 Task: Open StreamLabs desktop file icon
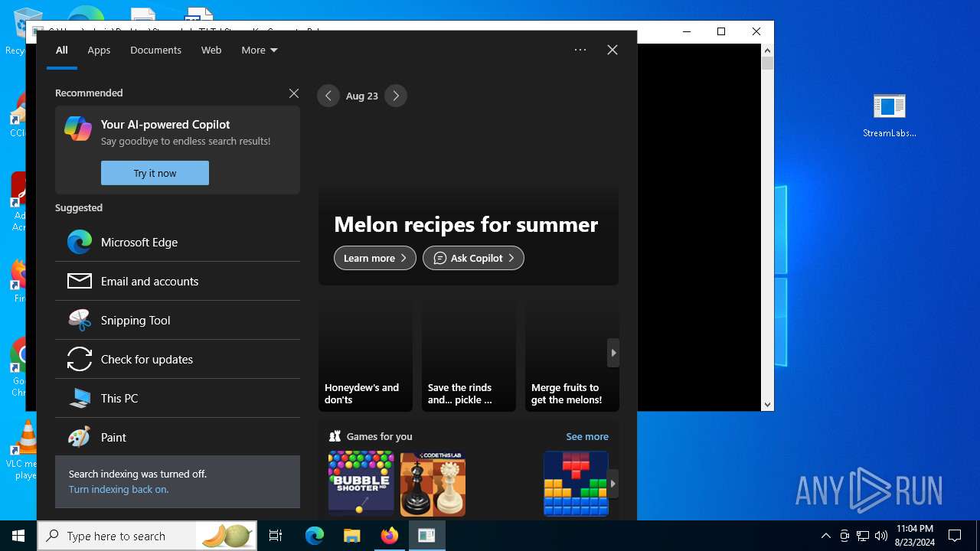tap(890, 115)
